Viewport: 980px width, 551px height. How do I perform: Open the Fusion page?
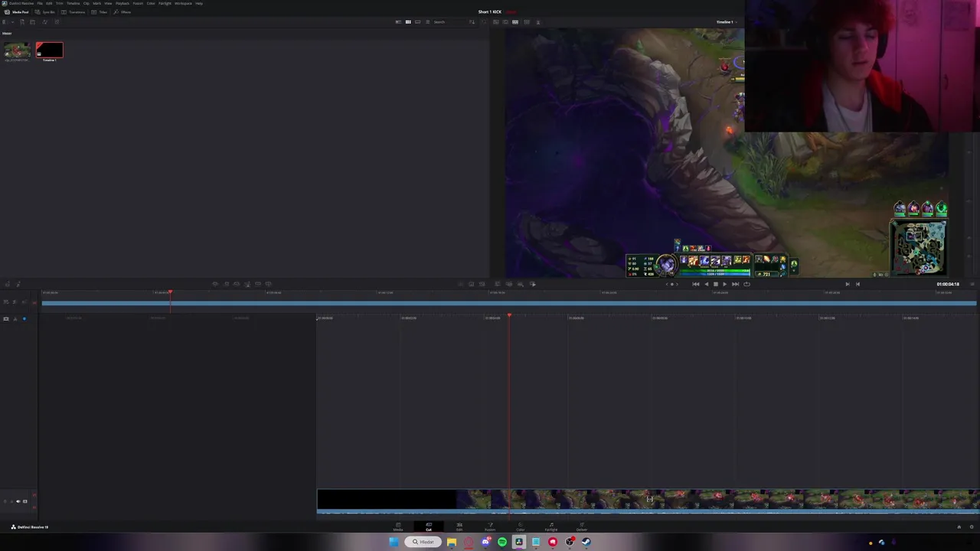click(490, 527)
